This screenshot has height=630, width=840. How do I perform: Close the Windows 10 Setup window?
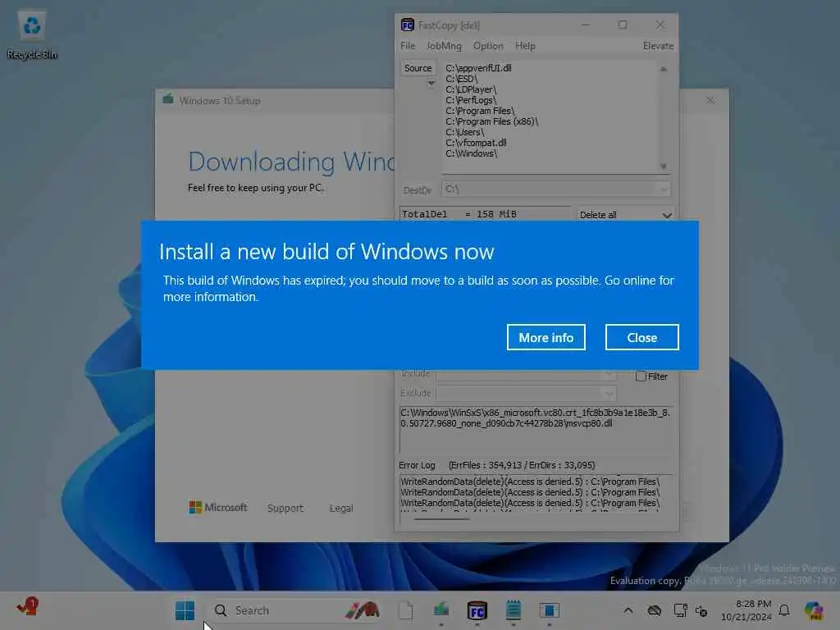pyautogui.click(x=710, y=101)
